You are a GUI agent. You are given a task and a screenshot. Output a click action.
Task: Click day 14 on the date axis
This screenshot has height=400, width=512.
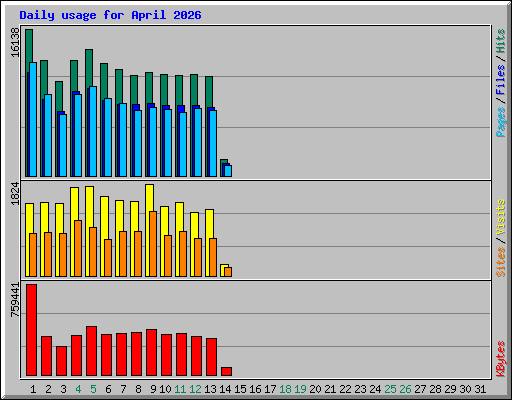[225, 389]
